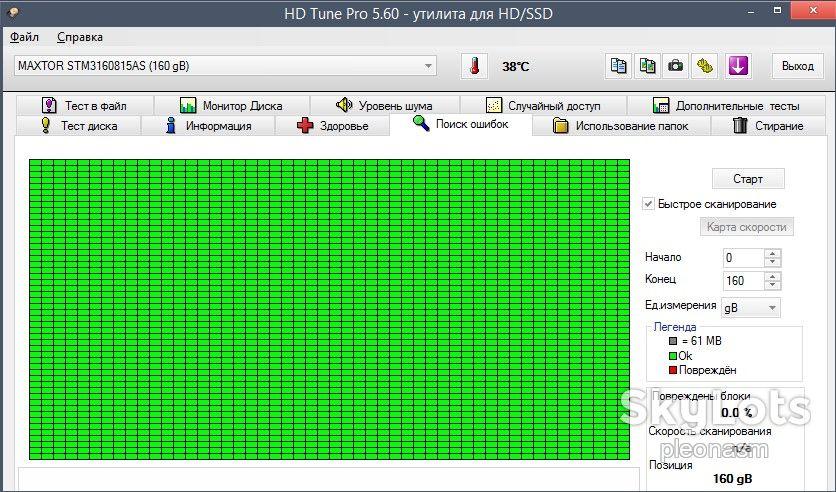Screen dimensions: 836x492
Task: Increase the Начало value with up arrow
Action: click(772, 253)
